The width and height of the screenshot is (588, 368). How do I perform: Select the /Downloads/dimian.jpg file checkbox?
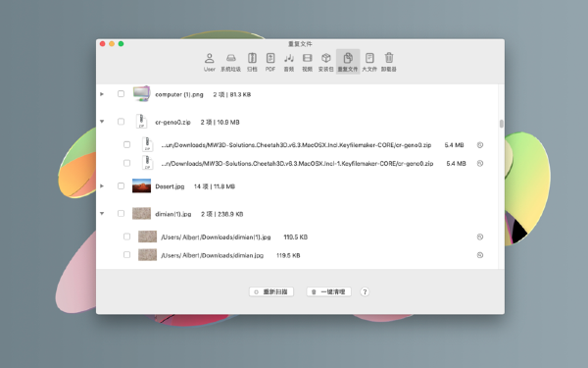point(126,255)
